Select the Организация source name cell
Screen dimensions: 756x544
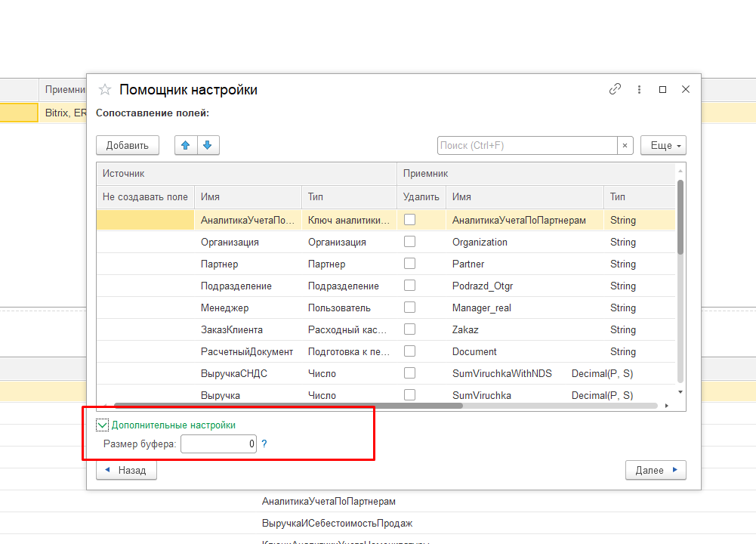click(x=248, y=242)
